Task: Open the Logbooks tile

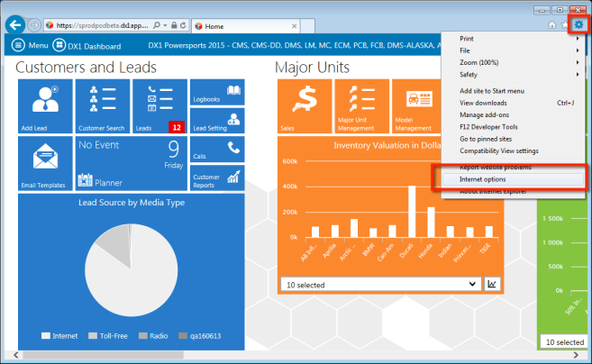Action: tap(217, 92)
